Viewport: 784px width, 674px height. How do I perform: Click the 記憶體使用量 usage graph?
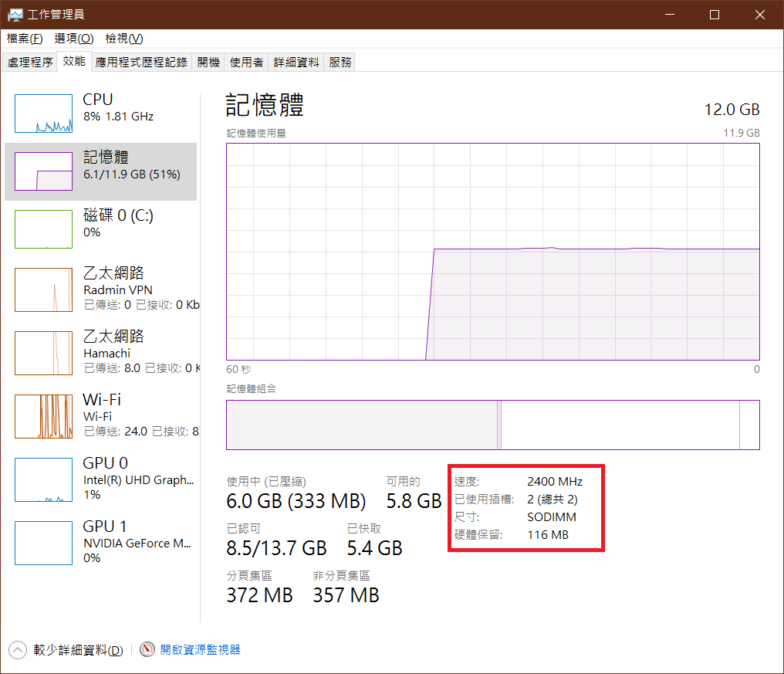(x=493, y=252)
